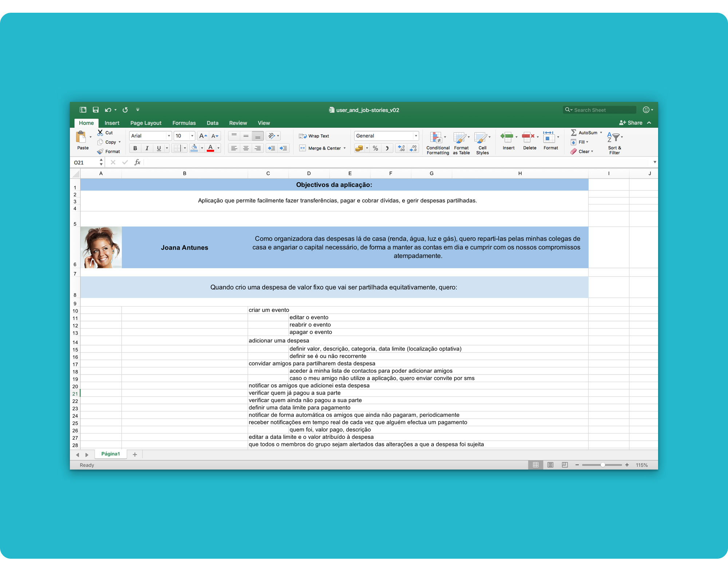728x566 pixels.
Task: Click the Cell Styles icon
Action: tap(481, 138)
